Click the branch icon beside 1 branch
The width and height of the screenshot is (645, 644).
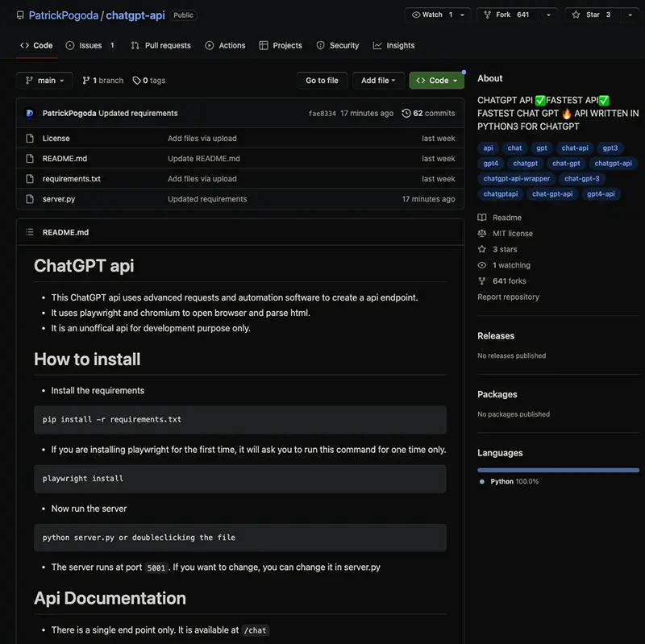pyautogui.click(x=85, y=81)
